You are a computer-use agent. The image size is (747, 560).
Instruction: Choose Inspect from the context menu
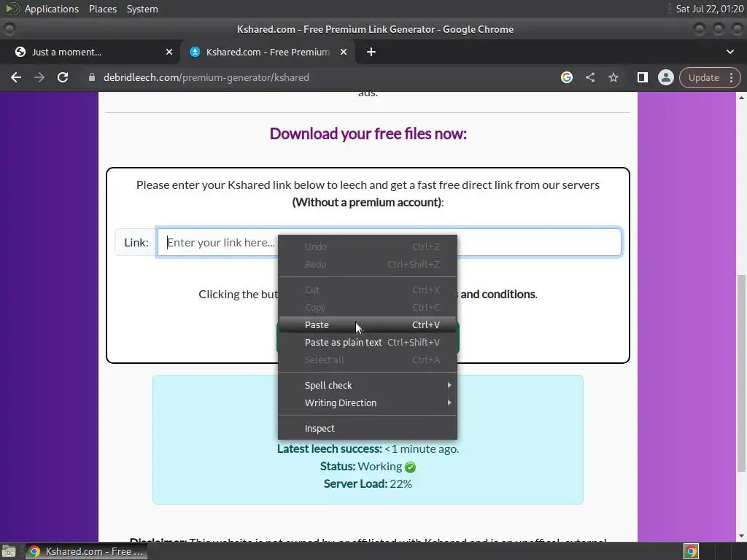[x=368, y=429]
